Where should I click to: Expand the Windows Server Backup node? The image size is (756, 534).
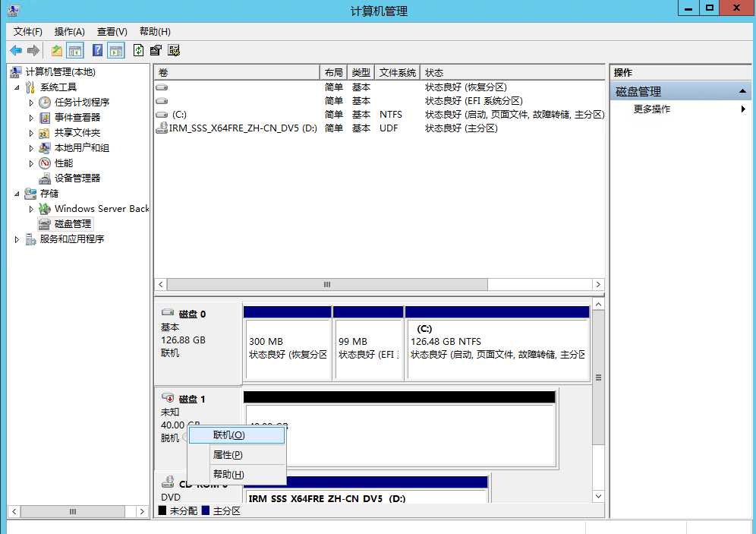point(31,209)
